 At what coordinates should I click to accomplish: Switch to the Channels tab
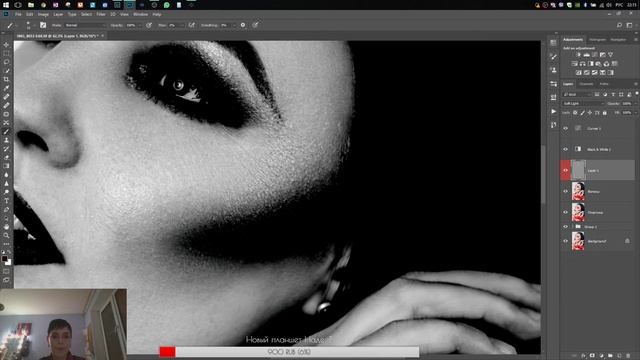coord(586,84)
